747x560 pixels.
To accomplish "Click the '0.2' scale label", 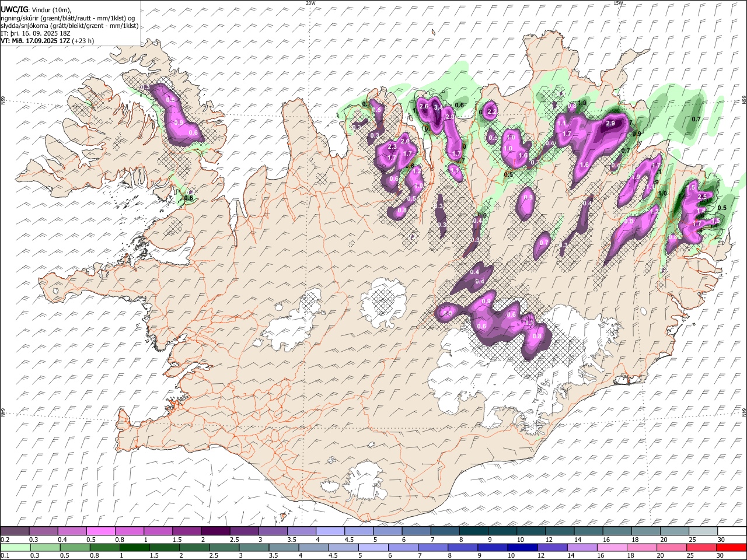I will point(5,540).
